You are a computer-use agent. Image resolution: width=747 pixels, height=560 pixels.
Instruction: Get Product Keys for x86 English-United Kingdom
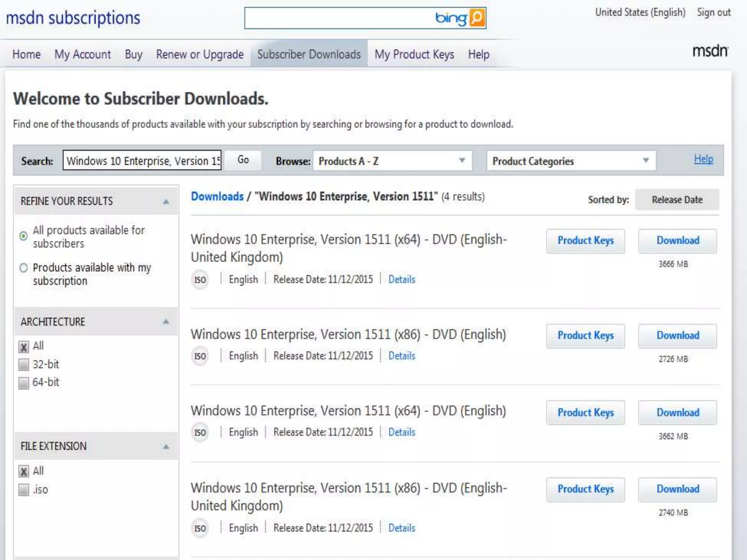pos(585,489)
